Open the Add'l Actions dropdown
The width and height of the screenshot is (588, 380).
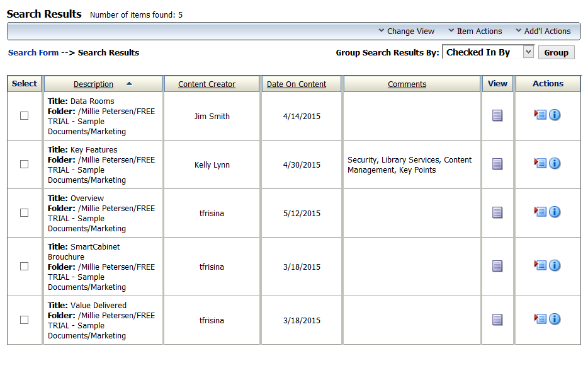click(x=542, y=31)
